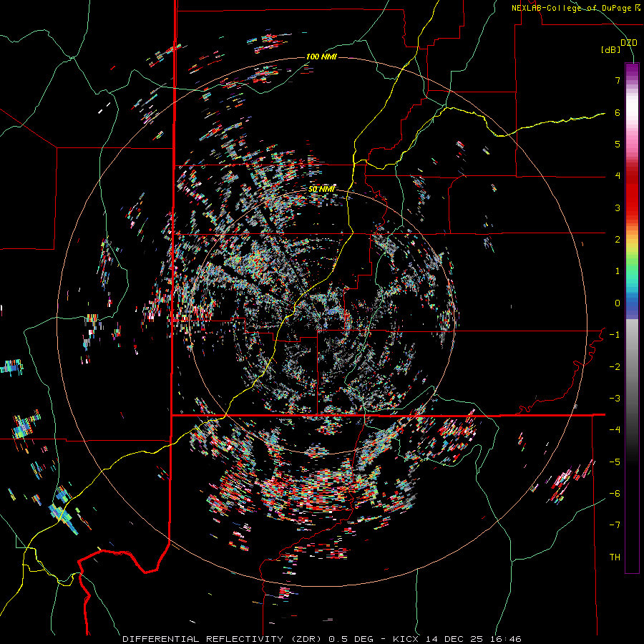Click the -5 tick label on the color scale
Image resolution: width=644 pixels, height=644 pixels.
tap(615, 462)
